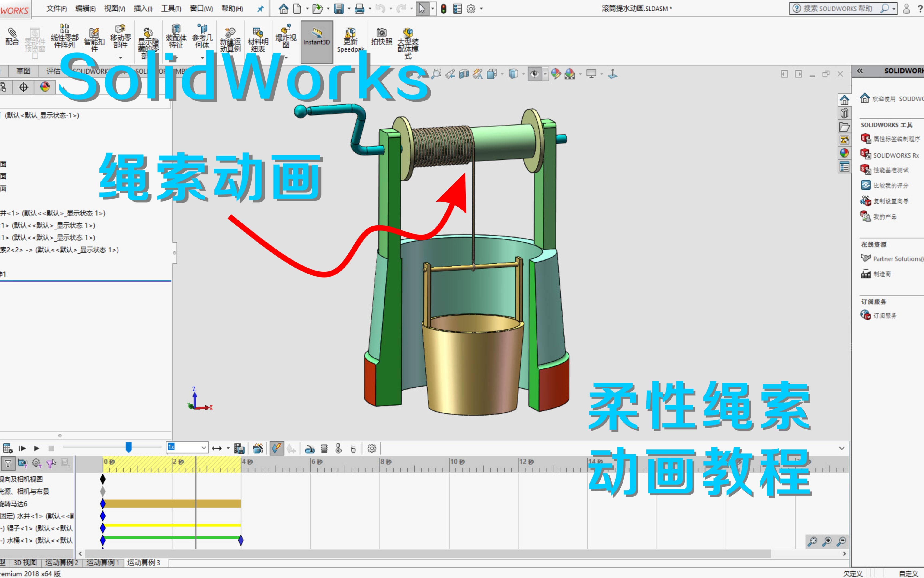This screenshot has width=924, height=578.
Task: Open the Edit (编辑) menu
Action: pos(86,8)
